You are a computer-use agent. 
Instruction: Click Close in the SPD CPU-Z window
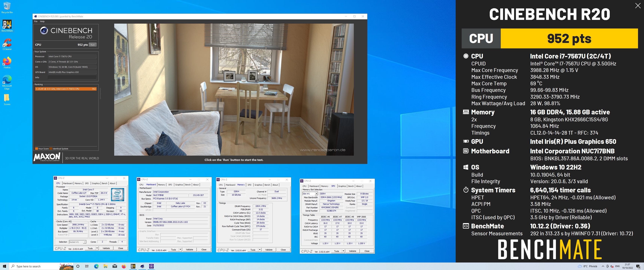[x=367, y=251]
